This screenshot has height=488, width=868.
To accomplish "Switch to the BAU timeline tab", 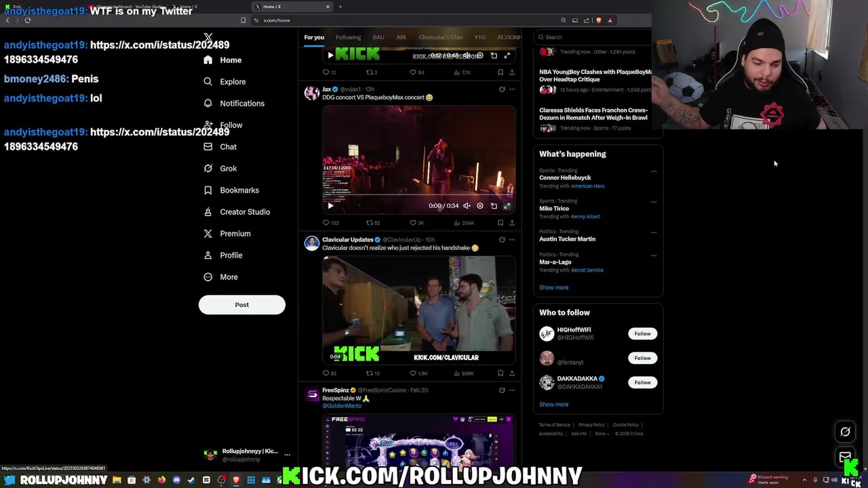I will click(378, 37).
